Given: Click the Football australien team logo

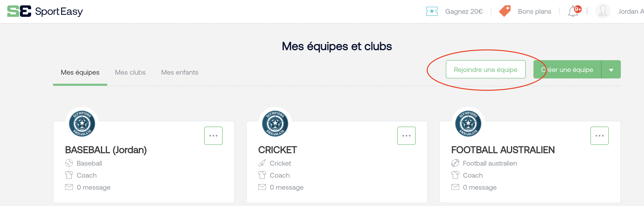Looking at the screenshot, I should coord(468,124).
